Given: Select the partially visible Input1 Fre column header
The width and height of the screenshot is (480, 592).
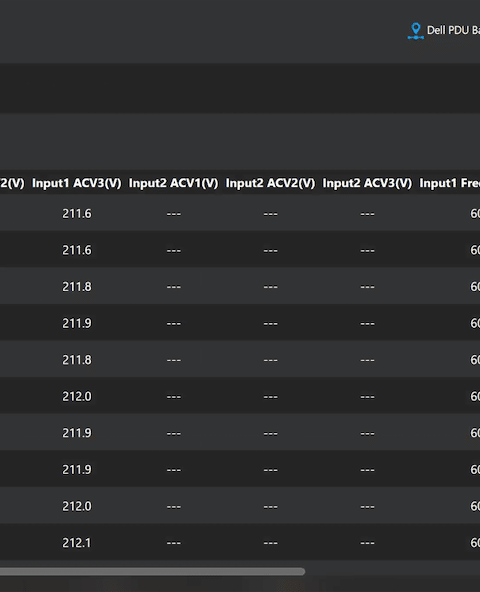Looking at the screenshot, I should pyautogui.click(x=449, y=183).
